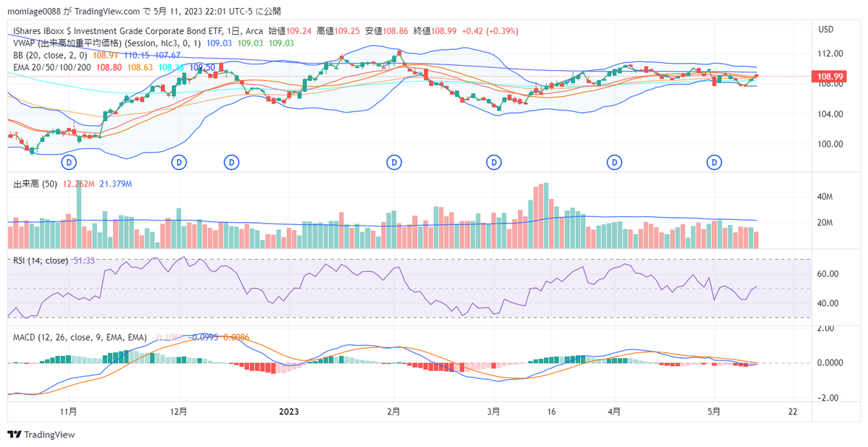Click the dividend D marker in early March
Screen dimensions: 868x447
pyautogui.click(x=495, y=163)
